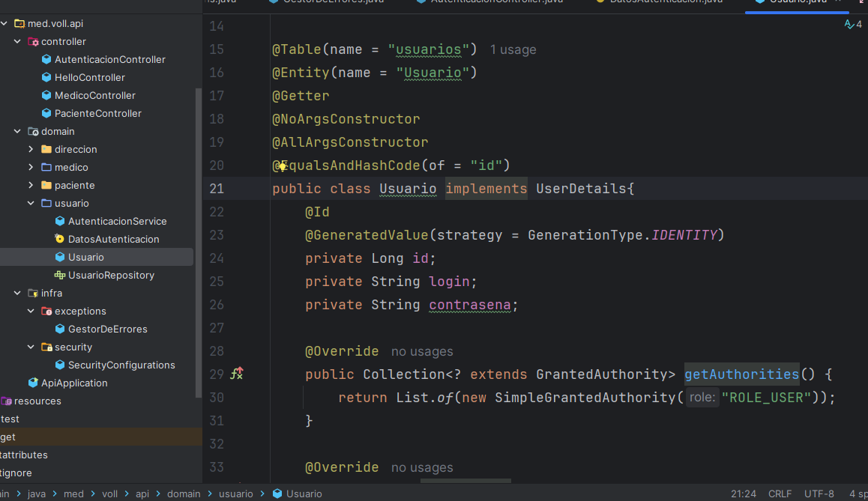Viewport: 868px width, 501px height.
Task: Click the DatosAutenticacion record icon
Action: pyautogui.click(x=60, y=239)
